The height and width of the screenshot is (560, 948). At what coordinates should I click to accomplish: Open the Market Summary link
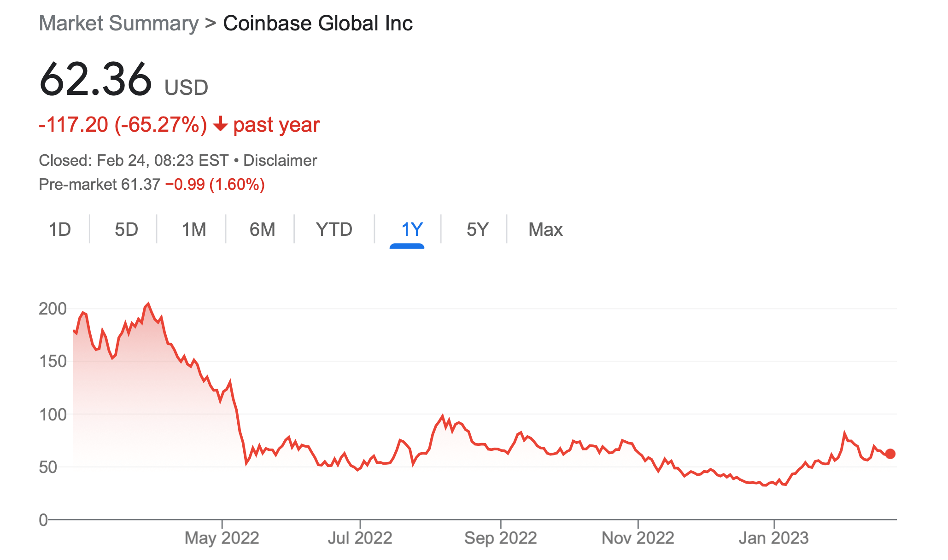coord(118,23)
